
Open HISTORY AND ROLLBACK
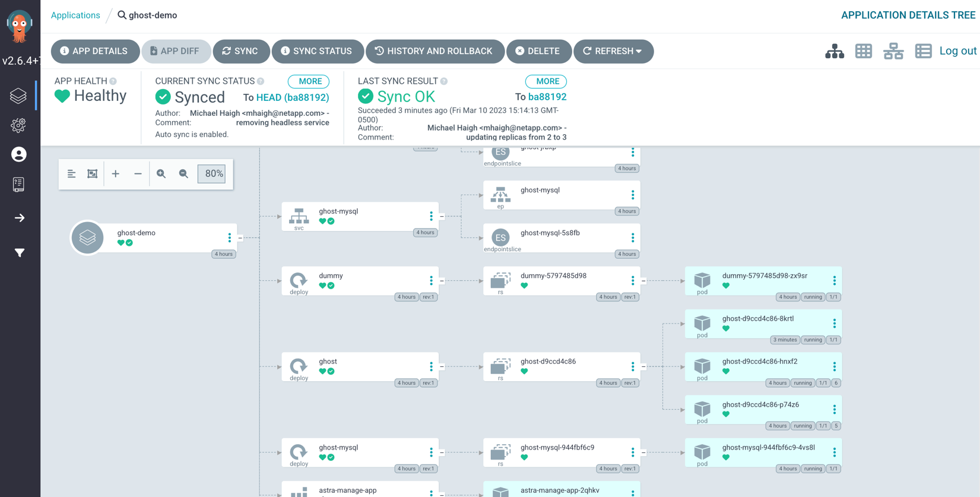coord(435,51)
